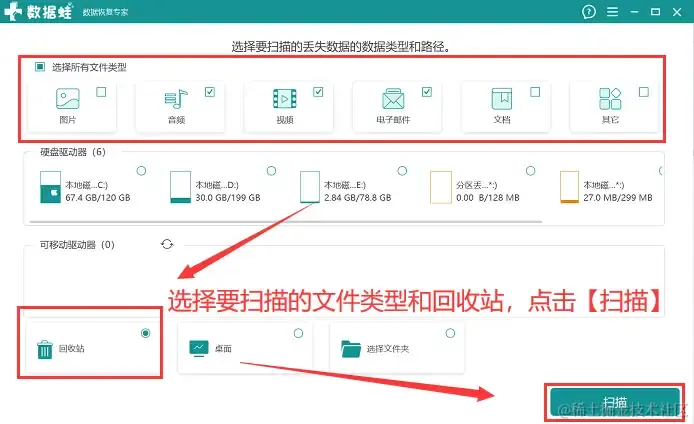Viewport: 694px width, 424px height.
Task: Select the C: drive radio button
Action: click(141, 171)
